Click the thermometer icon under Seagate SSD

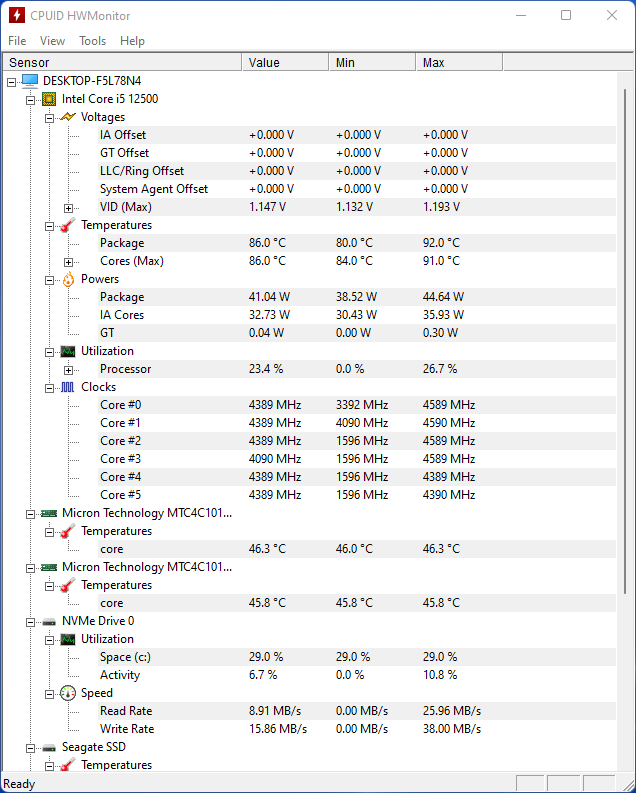point(68,765)
